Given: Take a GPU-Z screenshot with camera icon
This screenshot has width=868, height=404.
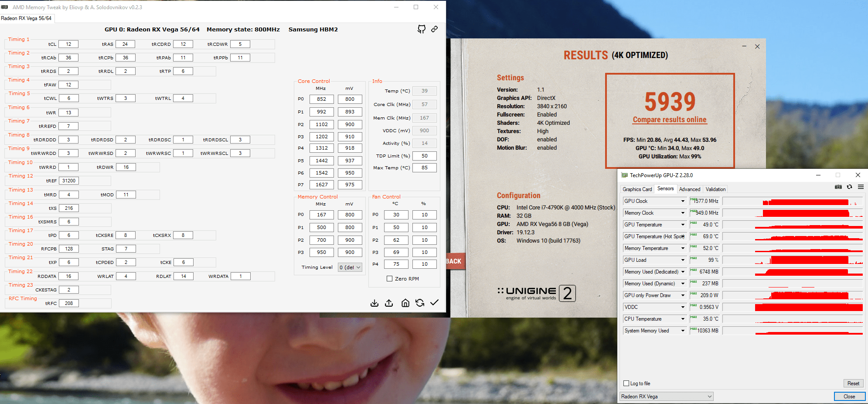Looking at the screenshot, I should click(x=838, y=187).
